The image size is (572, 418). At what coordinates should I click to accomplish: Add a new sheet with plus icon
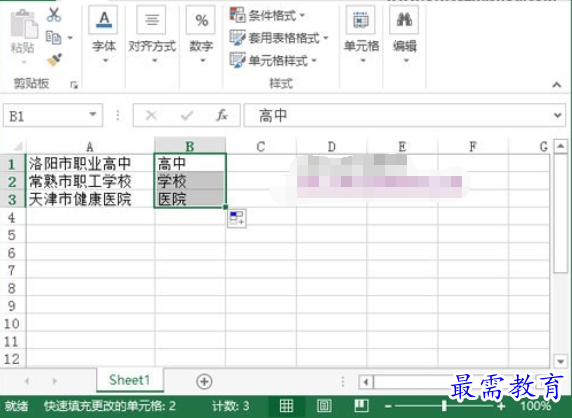click(204, 382)
